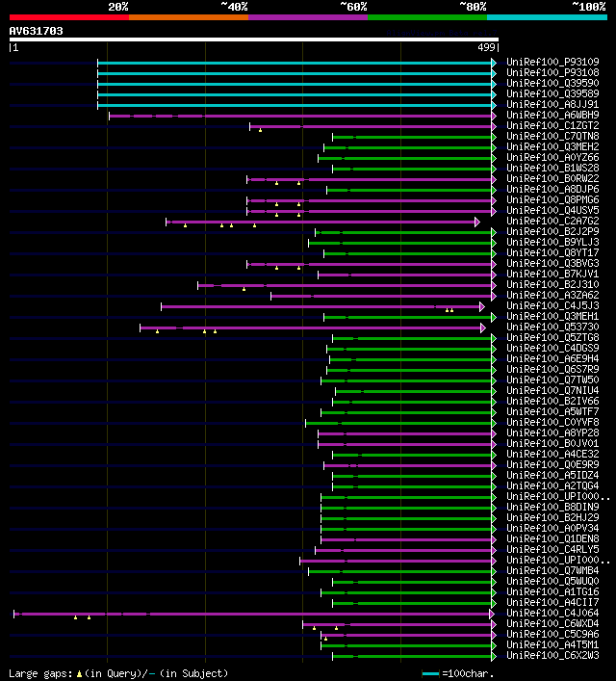
Task: Click the UniRef100_Q0E9R9 label
Action: click(x=552, y=464)
